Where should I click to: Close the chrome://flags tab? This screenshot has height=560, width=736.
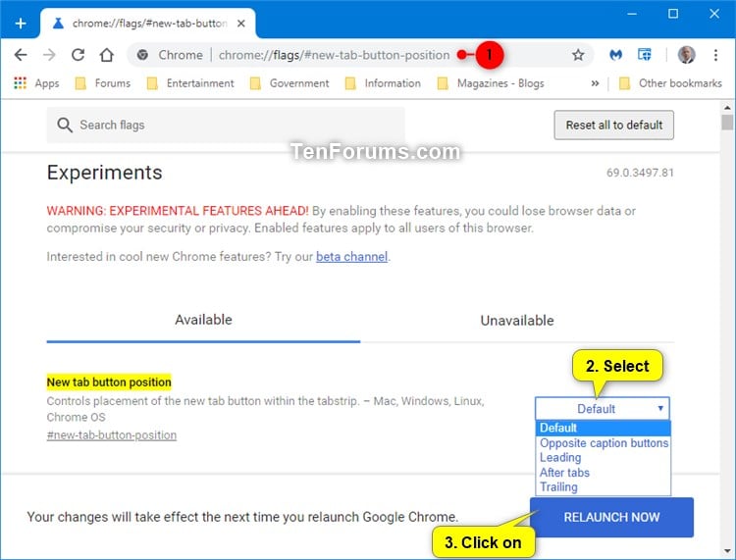click(240, 24)
